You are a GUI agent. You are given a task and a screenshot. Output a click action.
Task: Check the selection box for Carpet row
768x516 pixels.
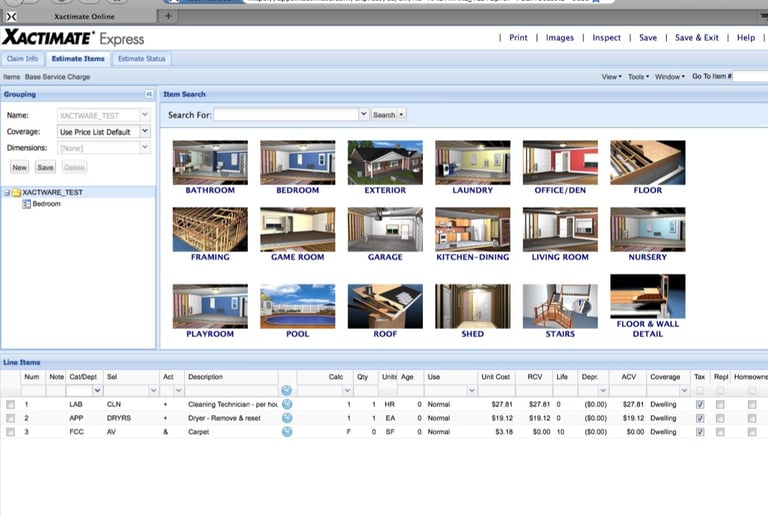pyautogui.click(x=10, y=432)
